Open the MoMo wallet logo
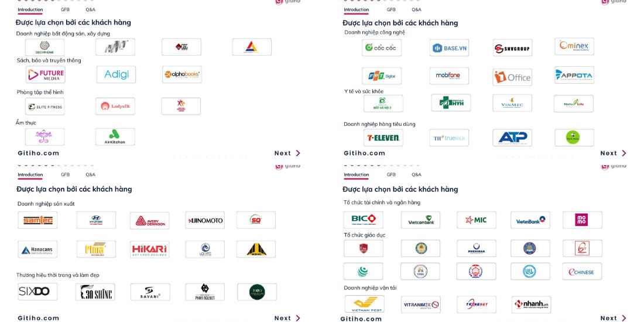Image resolution: width=644 pixels, height=322 pixels. 582,220
